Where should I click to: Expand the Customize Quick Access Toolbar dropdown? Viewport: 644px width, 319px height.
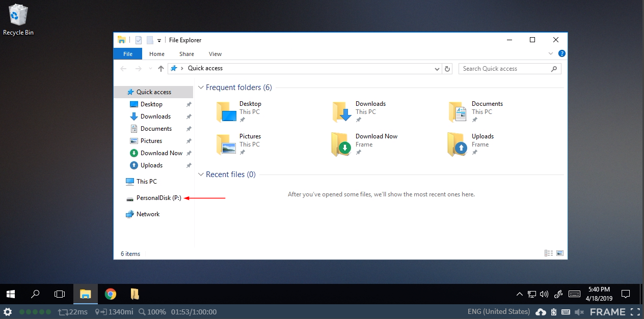[159, 40]
